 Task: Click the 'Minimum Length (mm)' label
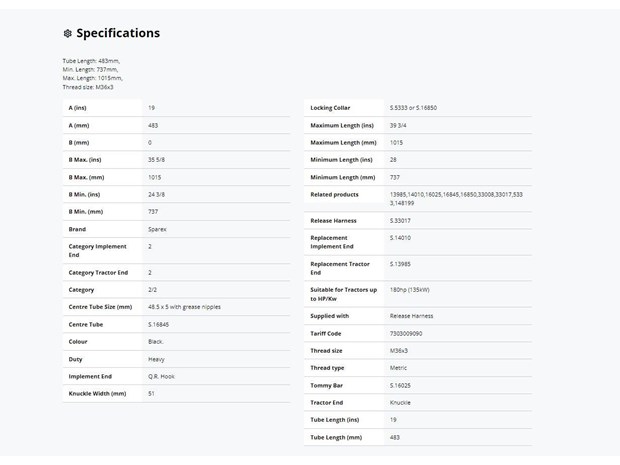pyautogui.click(x=343, y=177)
